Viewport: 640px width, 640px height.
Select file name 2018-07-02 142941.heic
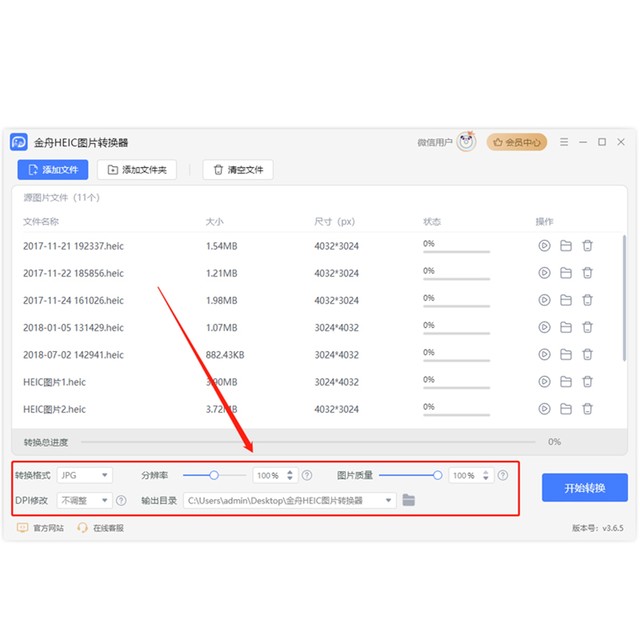pos(73,355)
